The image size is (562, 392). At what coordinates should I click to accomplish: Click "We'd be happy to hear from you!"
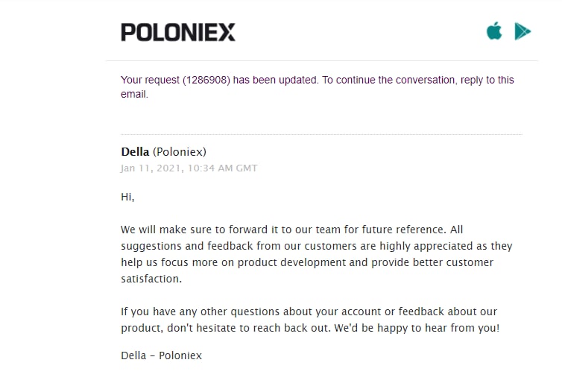(x=417, y=328)
